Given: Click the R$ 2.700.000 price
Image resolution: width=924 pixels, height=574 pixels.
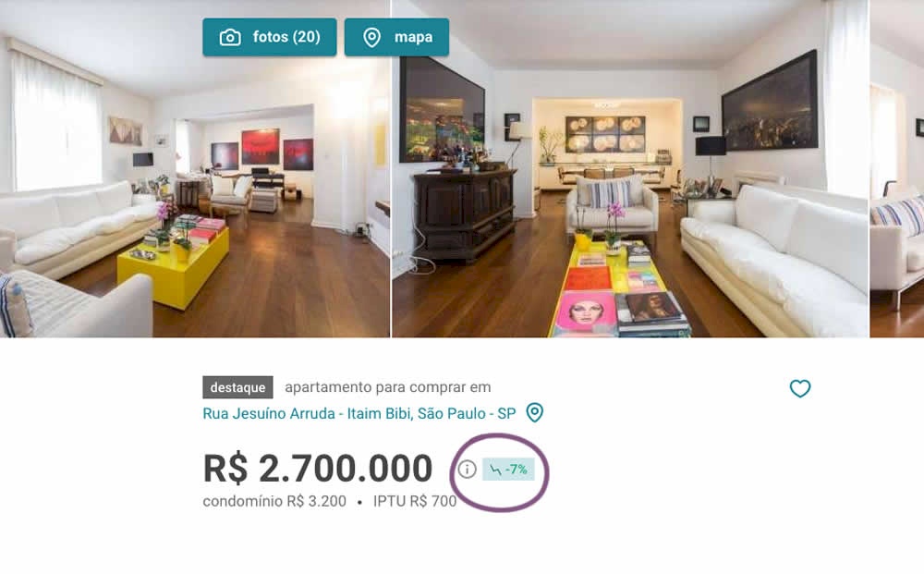Looking at the screenshot, I should click(318, 469).
